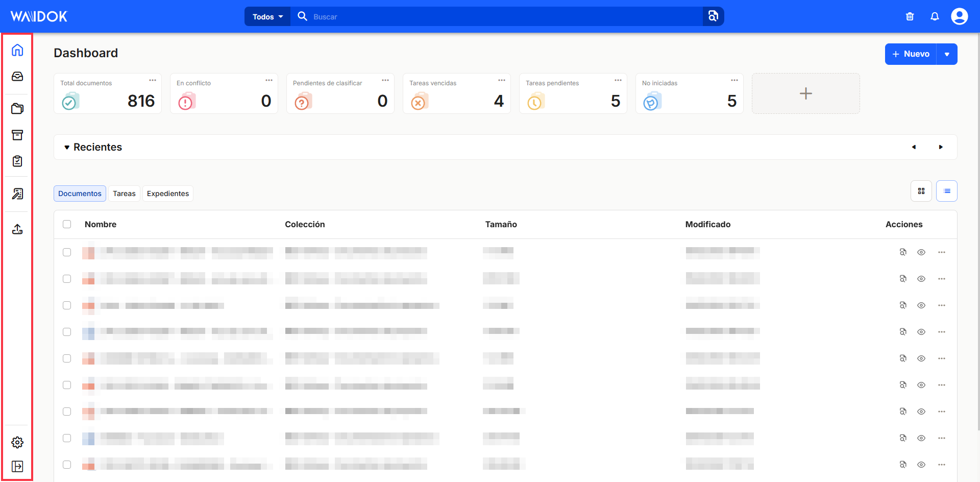Screen dimensions: 980x482
Task: Switch to the Tareas tab
Action: (x=124, y=194)
